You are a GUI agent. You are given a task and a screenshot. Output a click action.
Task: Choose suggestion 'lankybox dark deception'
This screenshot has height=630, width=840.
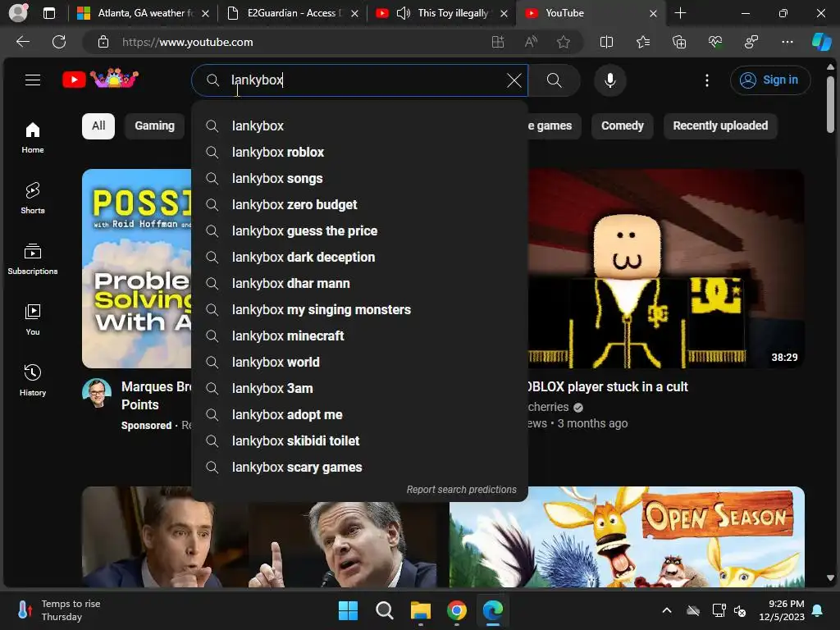point(359,257)
